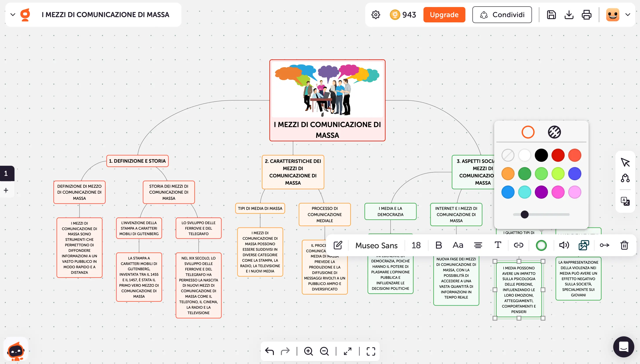
Task: Click the text-to-speech speaker icon
Action: (564, 245)
